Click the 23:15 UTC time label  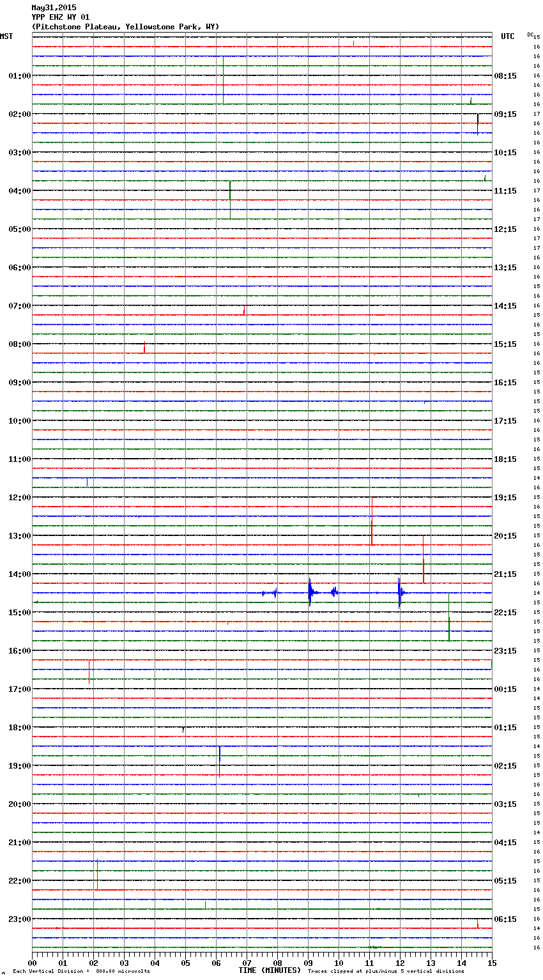click(505, 651)
